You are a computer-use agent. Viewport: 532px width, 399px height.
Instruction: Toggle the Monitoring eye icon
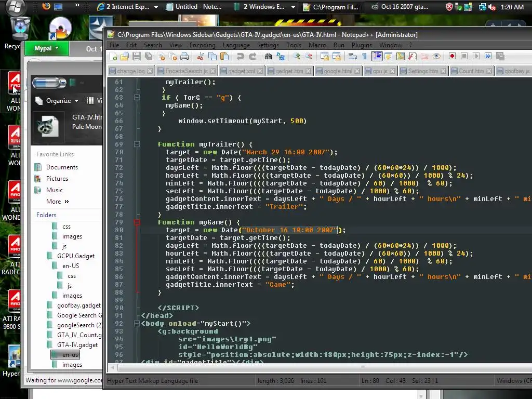pyautogui.click(x=436, y=56)
